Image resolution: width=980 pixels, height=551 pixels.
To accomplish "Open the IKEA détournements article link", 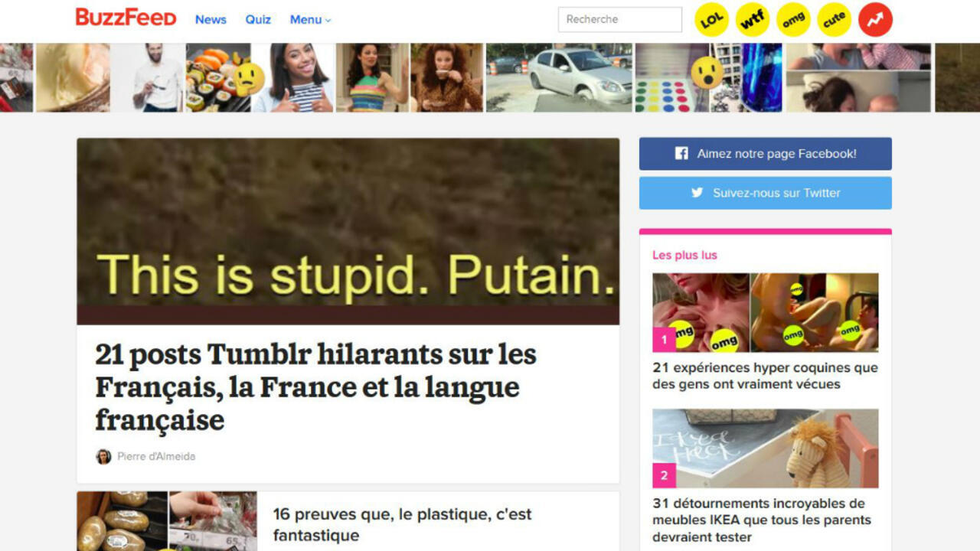I will tap(762, 520).
